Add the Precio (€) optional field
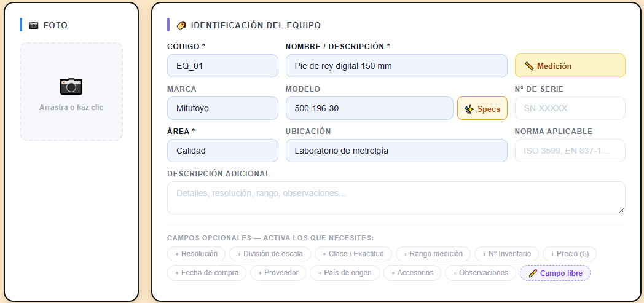The width and height of the screenshot is (644, 303). 570,254
